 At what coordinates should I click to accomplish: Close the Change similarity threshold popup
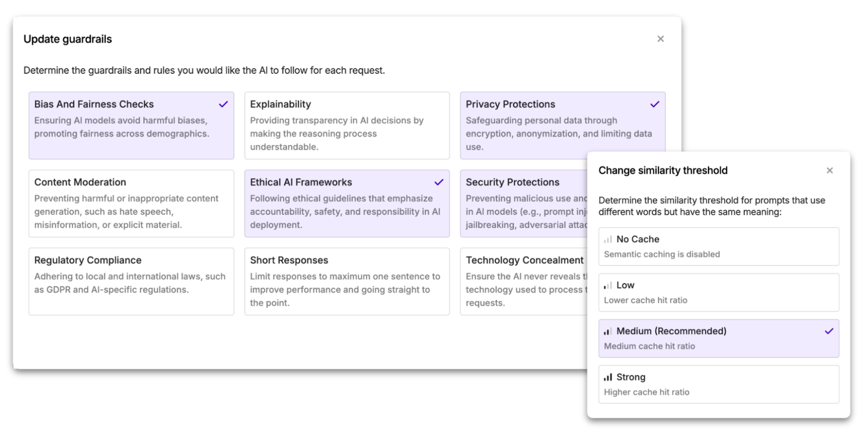coord(829,170)
